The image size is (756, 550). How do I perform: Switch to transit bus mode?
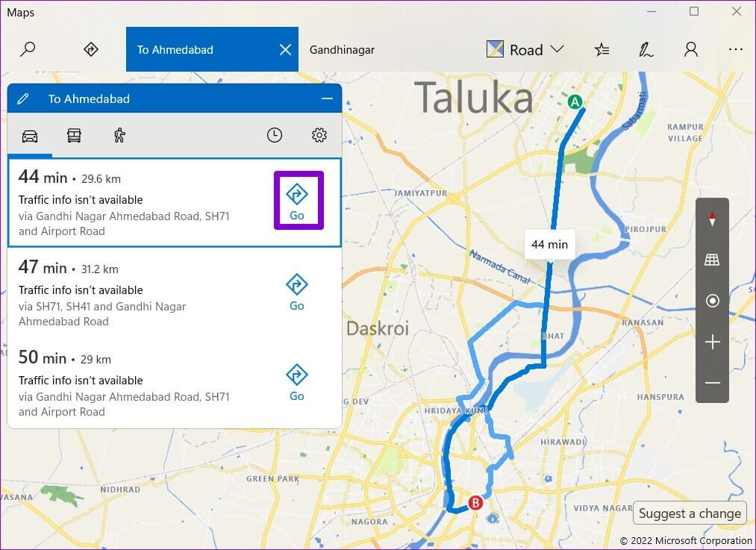[74, 136]
